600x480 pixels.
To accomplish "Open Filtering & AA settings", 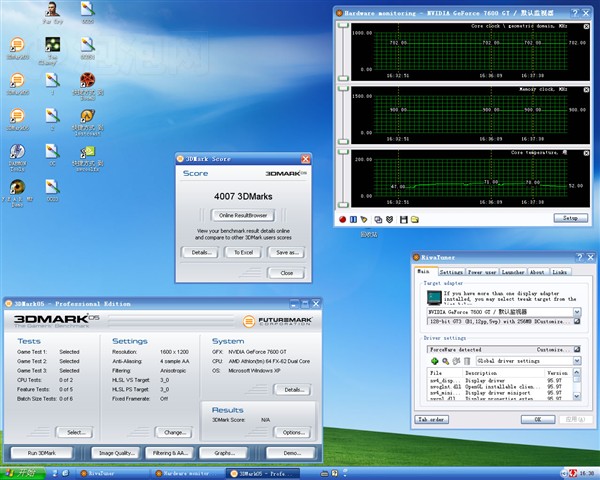I will 170,453.
